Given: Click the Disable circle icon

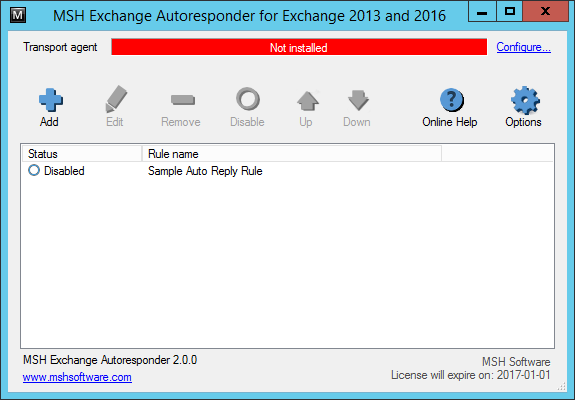Looking at the screenshot, I should point(248,99).
